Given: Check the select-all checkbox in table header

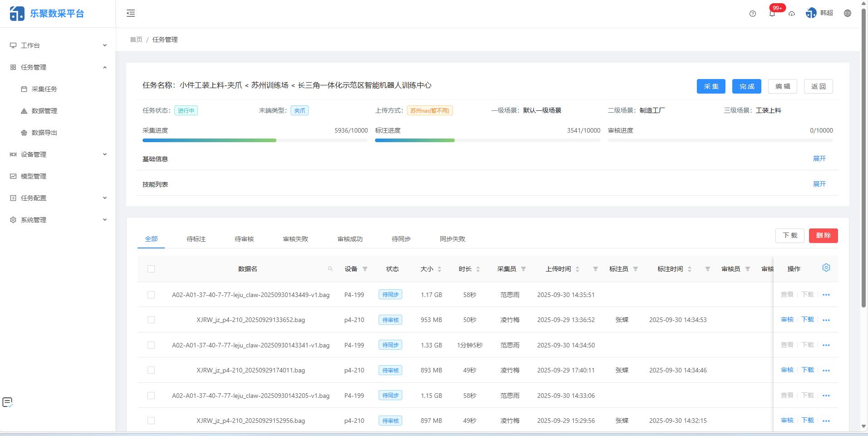Looking at the screenshot, I should [x=151, y=269].
